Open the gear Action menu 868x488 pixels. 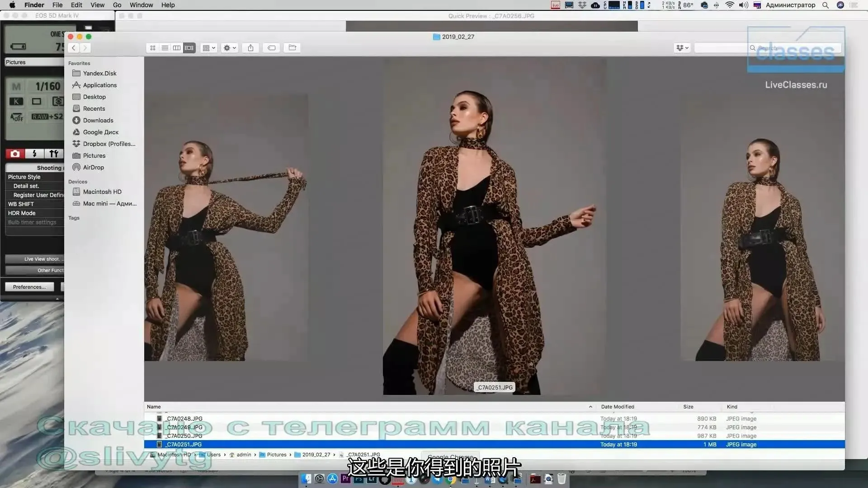pos(230,48)
